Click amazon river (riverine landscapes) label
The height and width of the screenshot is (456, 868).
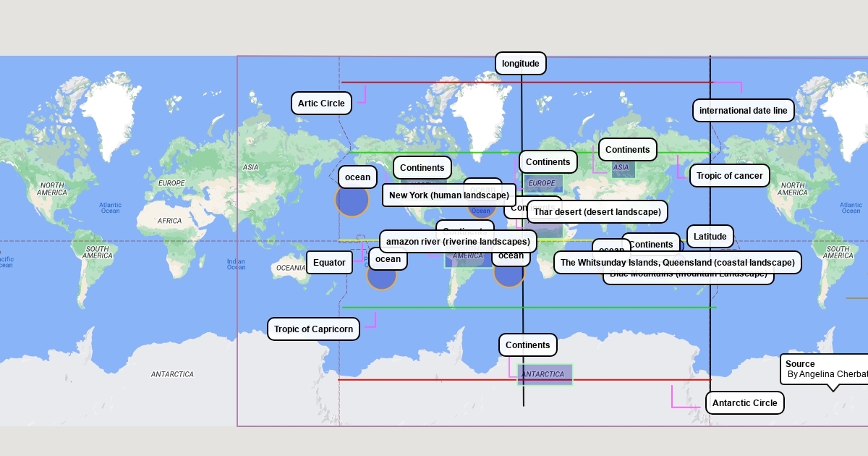[458, 241]
